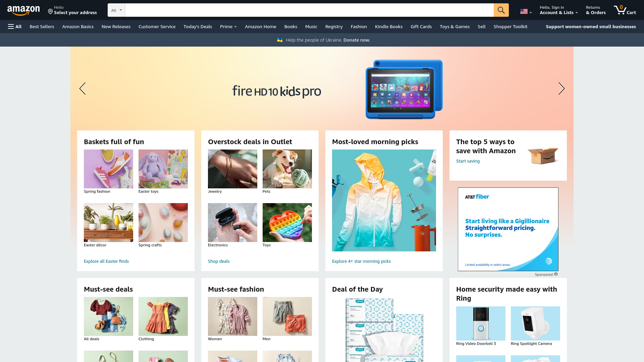Open Registry in nav bar
This screenshot has height=362, width=644.
(334, 26)
